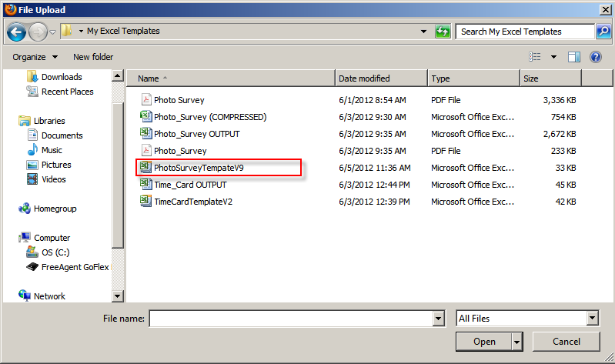Click the PDF icon of Photo_Survey
615x364 pixels.
(x=146, y=150)
